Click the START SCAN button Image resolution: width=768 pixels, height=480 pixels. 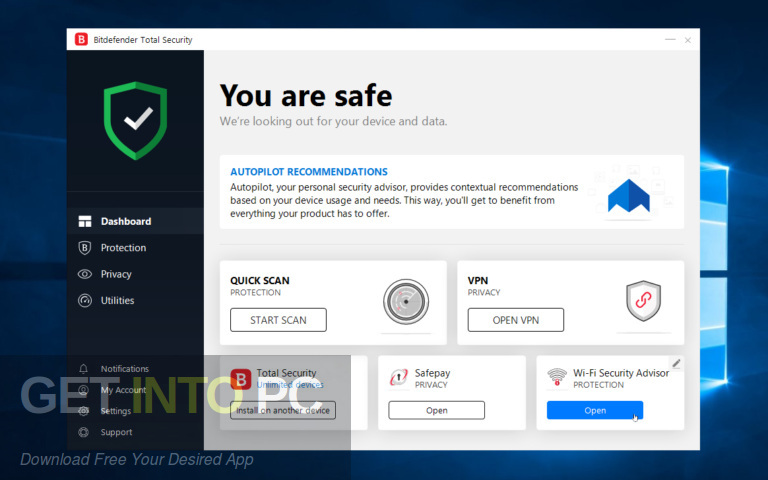pyautogui.click(x=278, y=320)
